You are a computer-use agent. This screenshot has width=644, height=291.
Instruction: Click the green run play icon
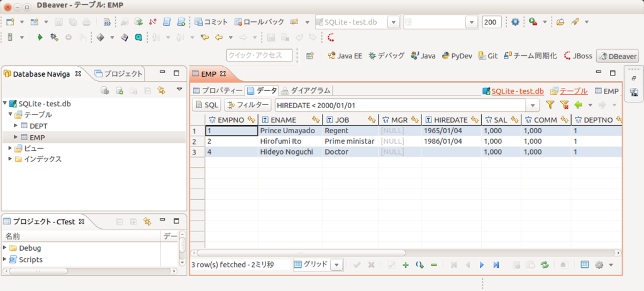pos(40,37)
